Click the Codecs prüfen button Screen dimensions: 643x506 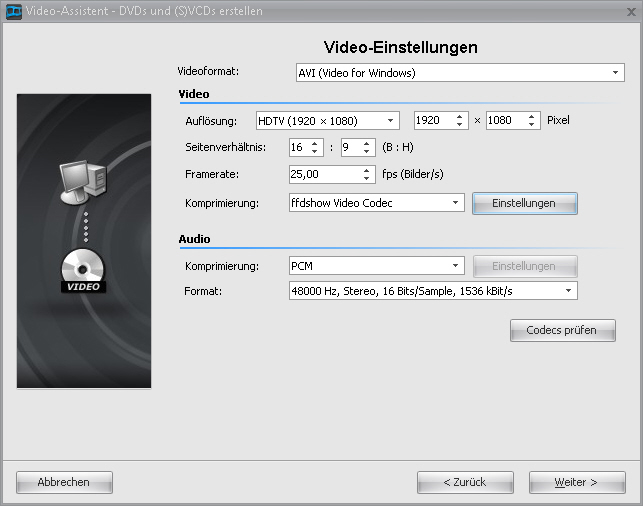pos(563,331)
